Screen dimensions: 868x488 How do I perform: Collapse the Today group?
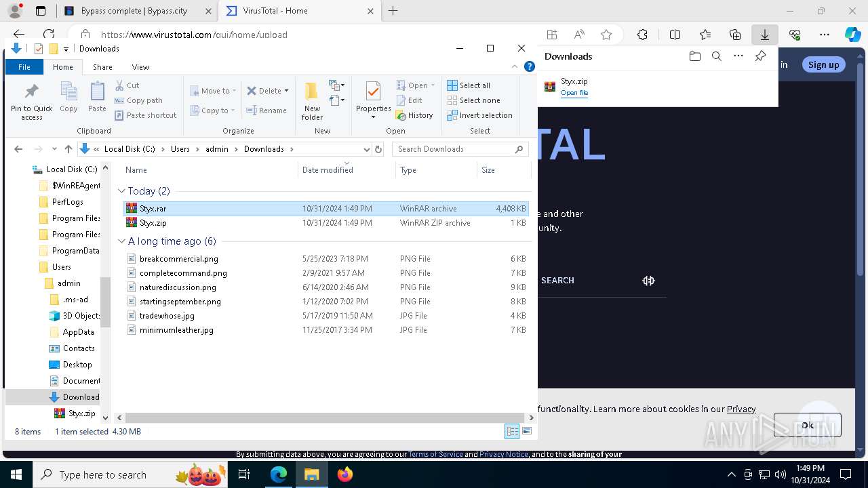pyautogui.click(x=121, y=191)
